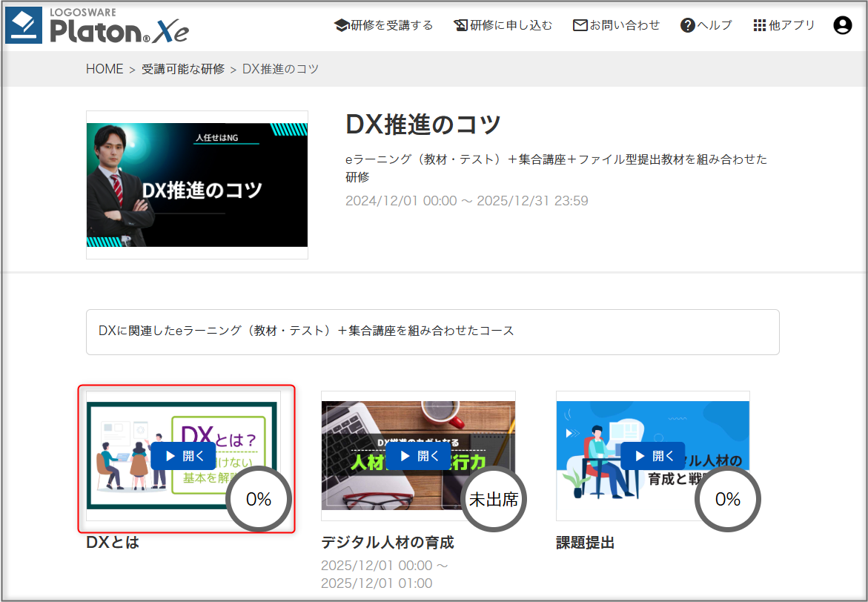This screenshot has height=602, width=868.
Task: Click the 課題提出 title text
Action: click(x=585, y=542)
